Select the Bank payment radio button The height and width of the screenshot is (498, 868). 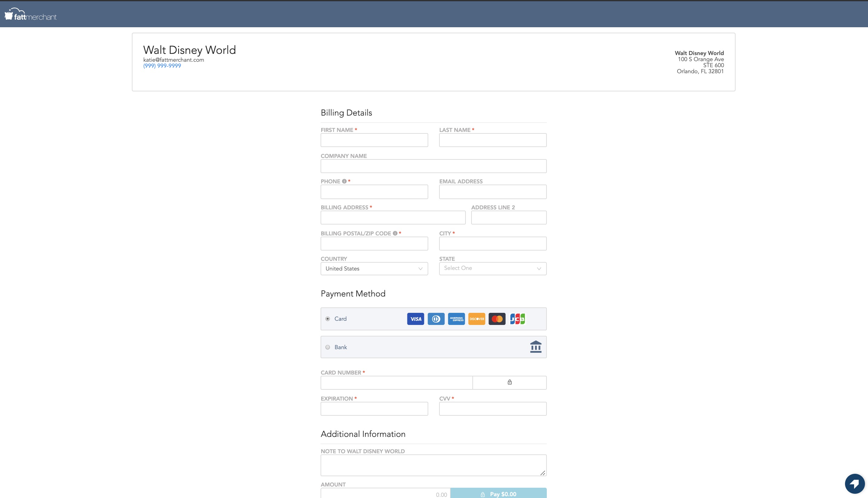click(x=328, y=347)
